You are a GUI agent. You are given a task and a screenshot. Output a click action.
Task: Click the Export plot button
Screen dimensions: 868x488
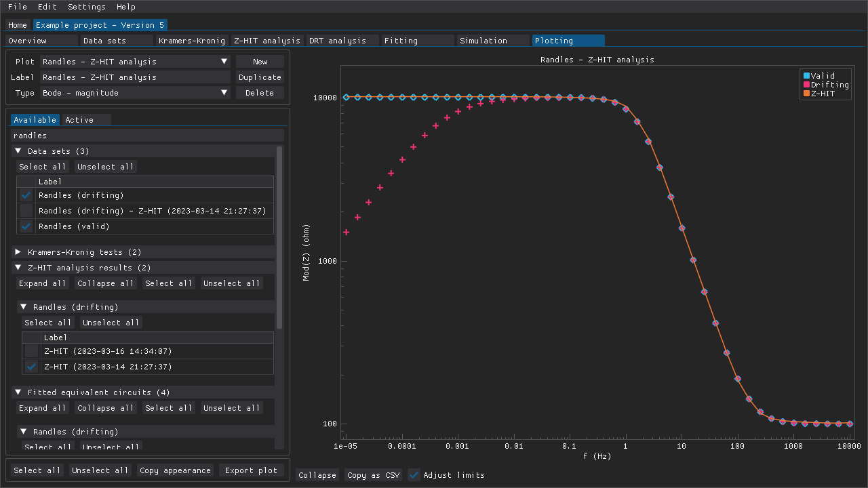252,470
